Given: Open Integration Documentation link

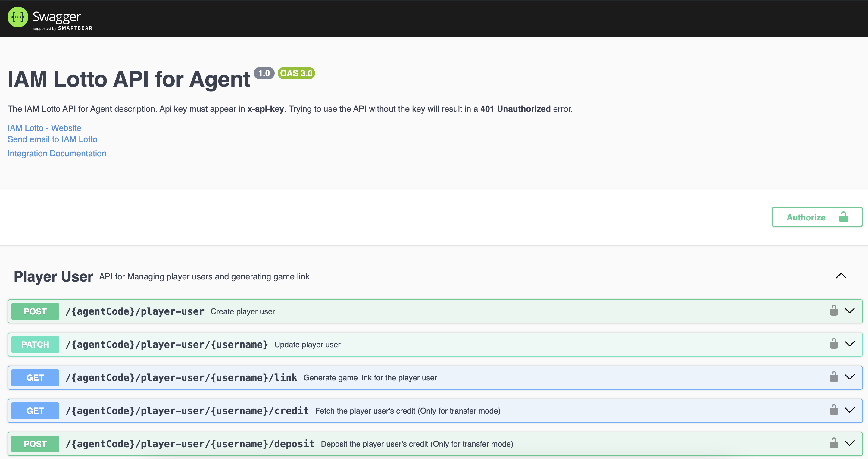Looking at the screenshot, I should 57,153.
